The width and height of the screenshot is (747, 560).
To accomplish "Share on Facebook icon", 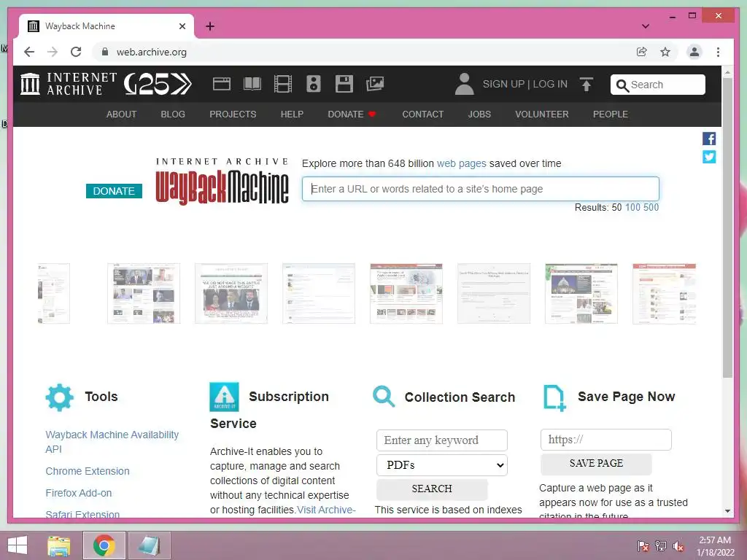I will 709,139.
